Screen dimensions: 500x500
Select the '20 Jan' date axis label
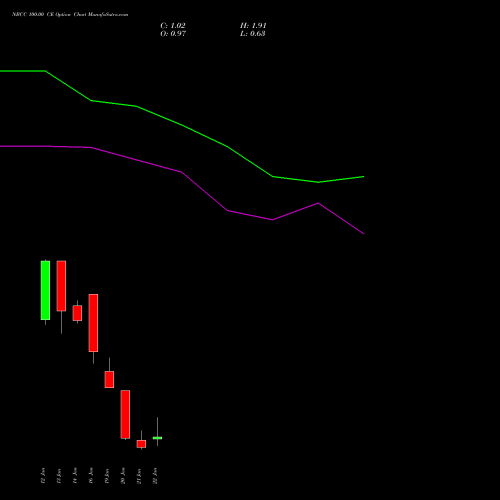click(123, 476)
